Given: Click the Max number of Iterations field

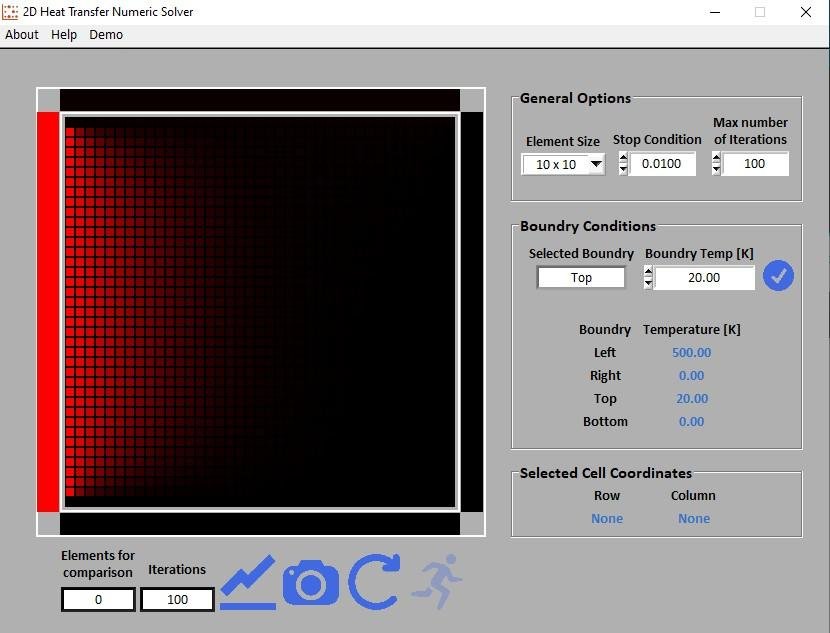Looking at the screenshot, I should pos(755,164).
